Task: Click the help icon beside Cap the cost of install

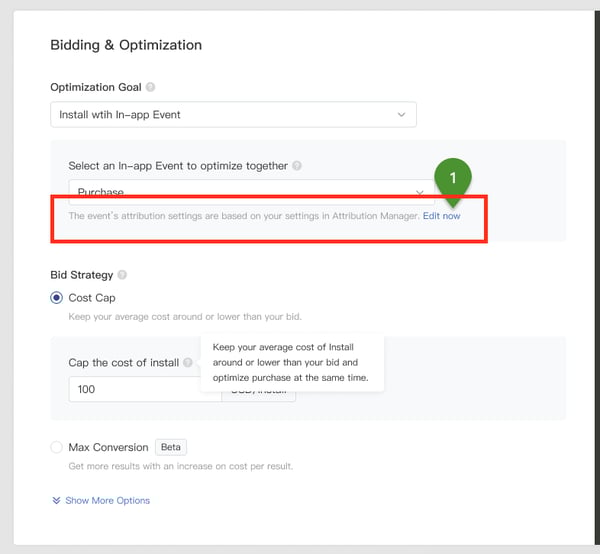Action: pos(188,363)
